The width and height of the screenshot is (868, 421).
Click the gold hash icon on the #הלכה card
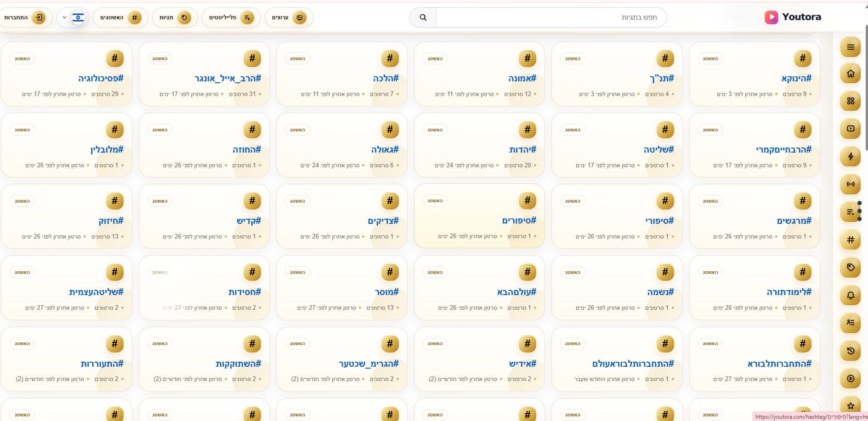pos(390,58)
